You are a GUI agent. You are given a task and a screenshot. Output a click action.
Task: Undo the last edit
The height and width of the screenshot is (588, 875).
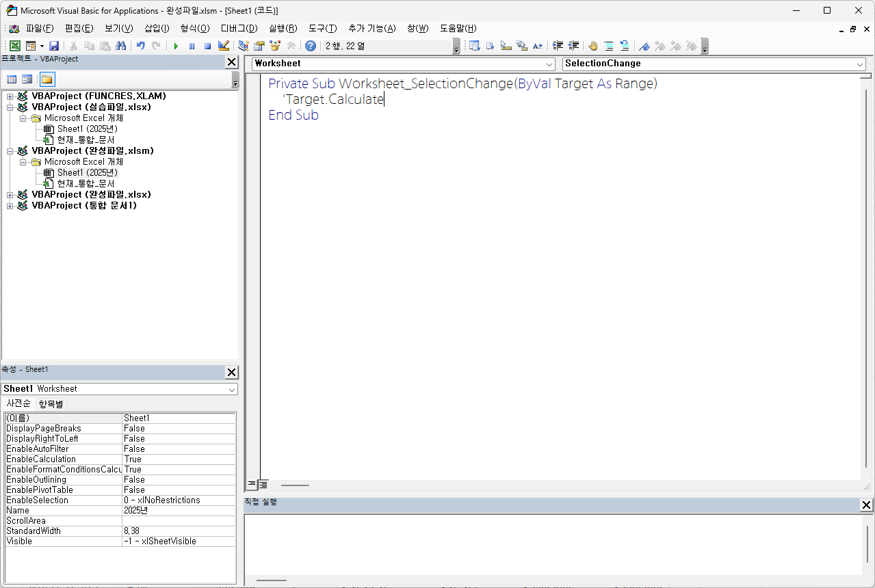(140, 46)
